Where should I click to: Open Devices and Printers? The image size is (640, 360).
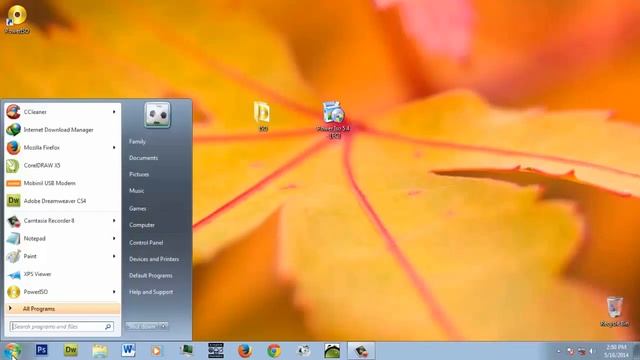(154, 259)
